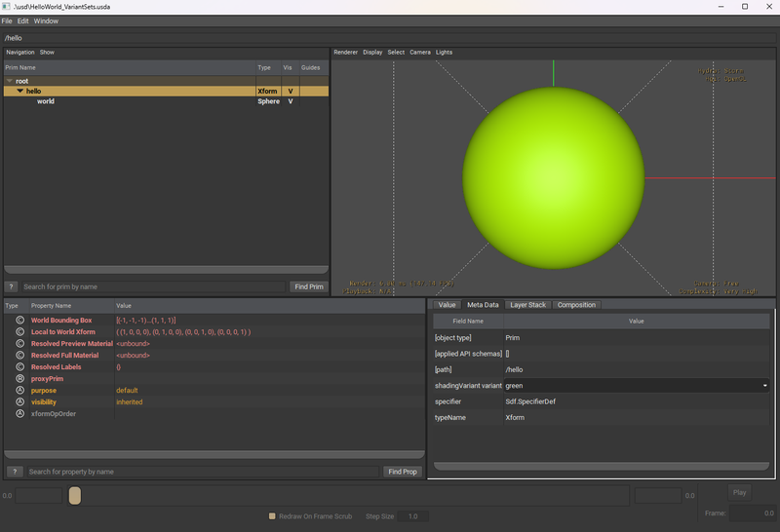Click the World Bounding Box computed-property icon
Viewport: 780px width, 532px height.
point(19,320)
